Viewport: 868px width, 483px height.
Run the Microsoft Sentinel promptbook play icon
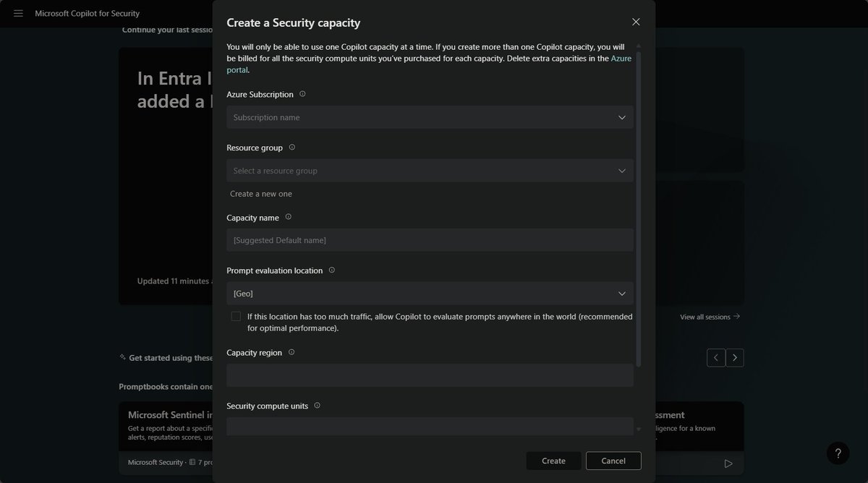[x=728, y=463]
